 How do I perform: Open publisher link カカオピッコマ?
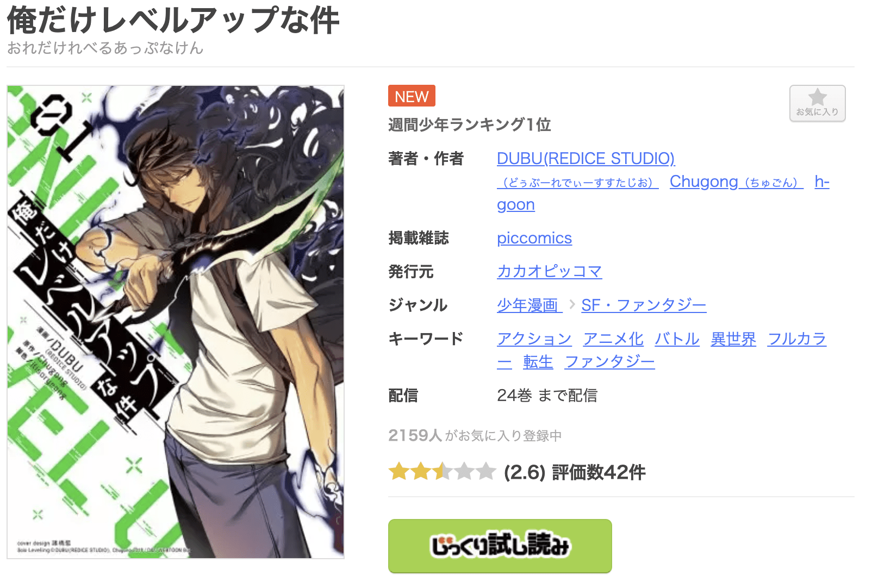tap(549, 271)
